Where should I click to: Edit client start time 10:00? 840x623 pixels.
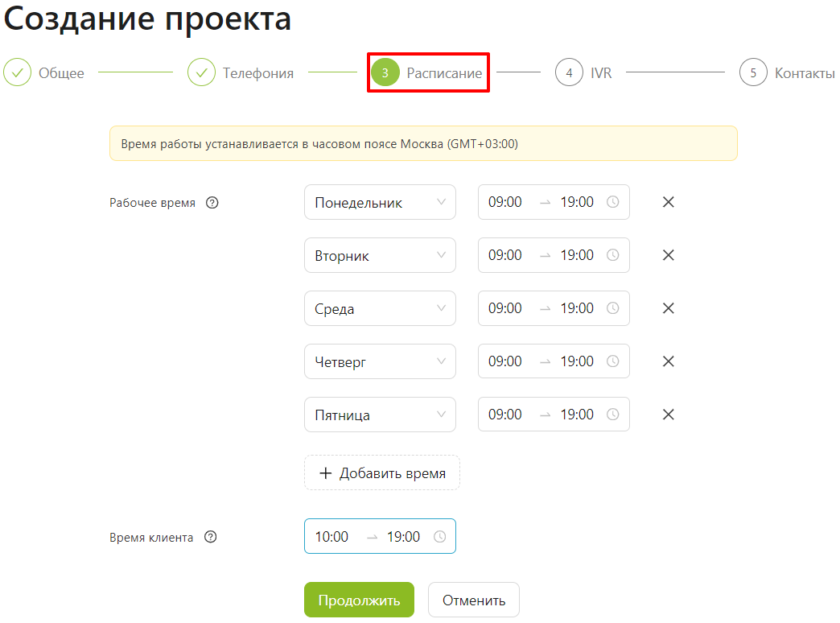pyautogui.click(x=331, y=537)
